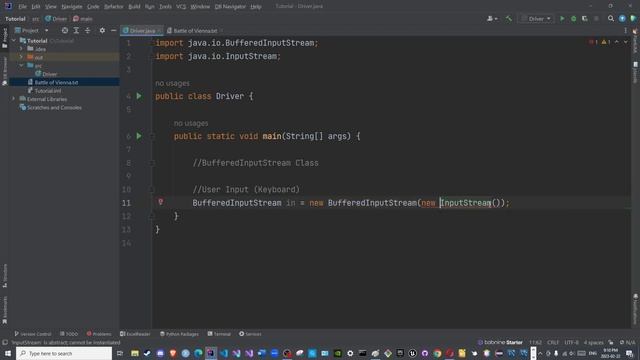Open editor tabs more options menu

coord(625,31)
